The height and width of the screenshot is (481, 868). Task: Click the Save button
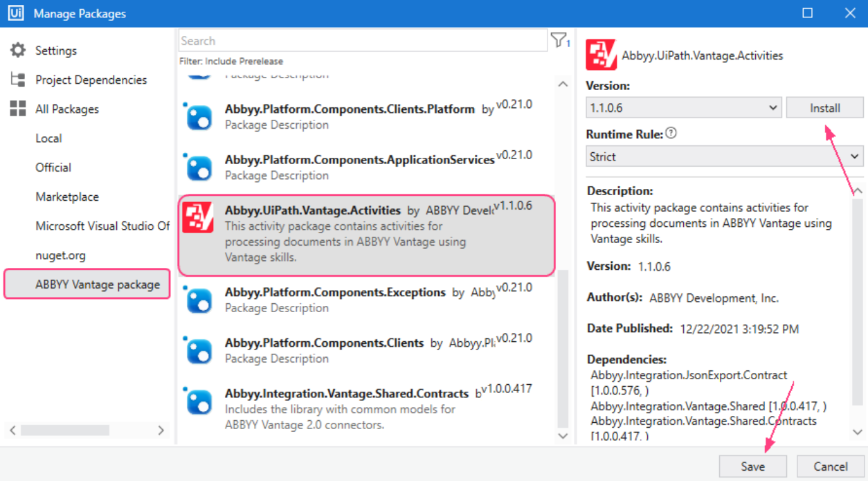(753, 466)
